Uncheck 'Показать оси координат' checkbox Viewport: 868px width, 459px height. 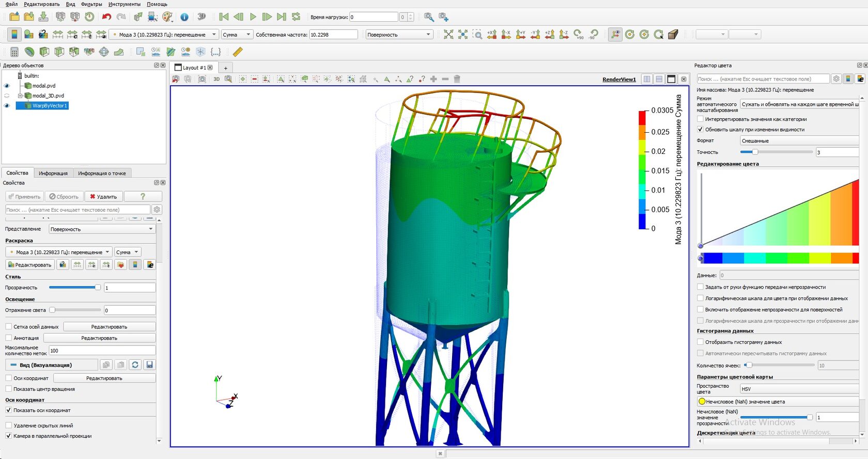pyautogui.click(x=9, y=410)
